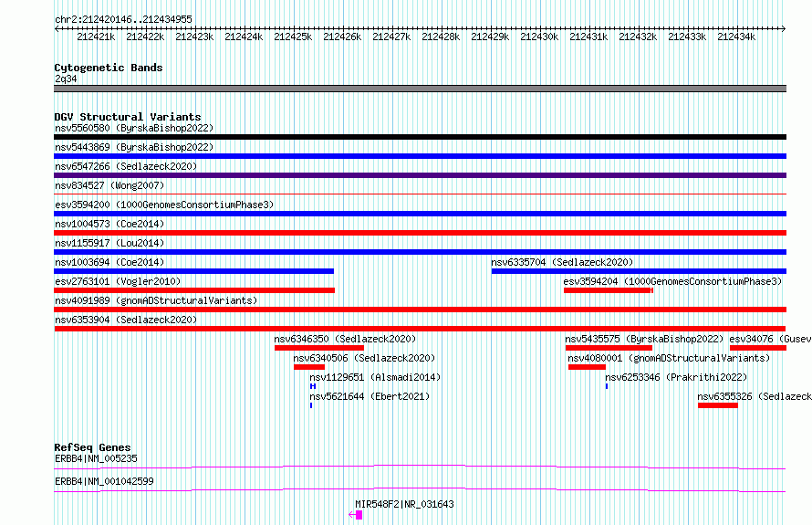Open nsv6355326 (Sedlazeck) variant label

(754, 396)
